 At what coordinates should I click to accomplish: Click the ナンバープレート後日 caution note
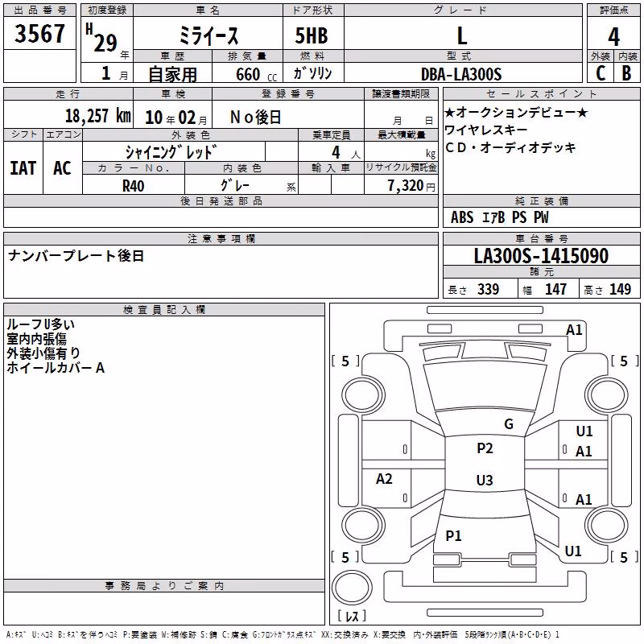click(x=76, y=256)
